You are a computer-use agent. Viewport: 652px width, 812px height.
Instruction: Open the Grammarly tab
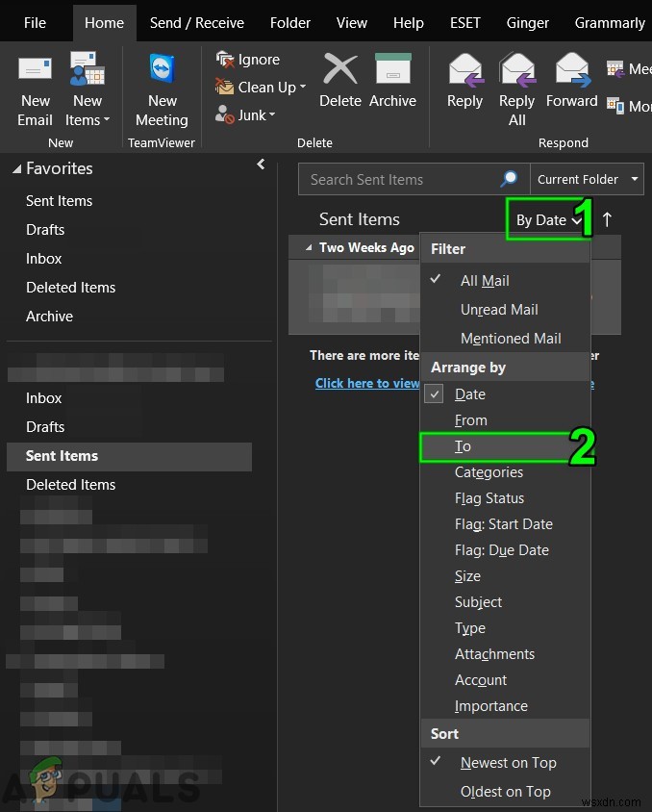610,23
